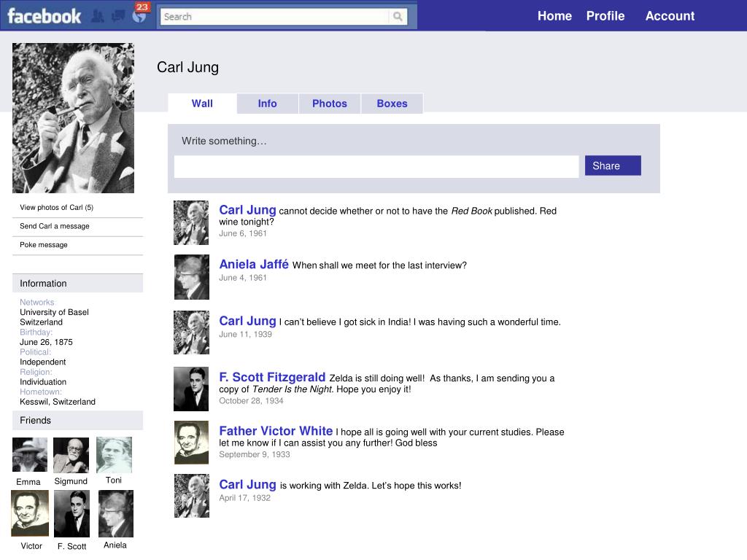
Task: Open friend Aniela's photo
Action: [116, 514]
